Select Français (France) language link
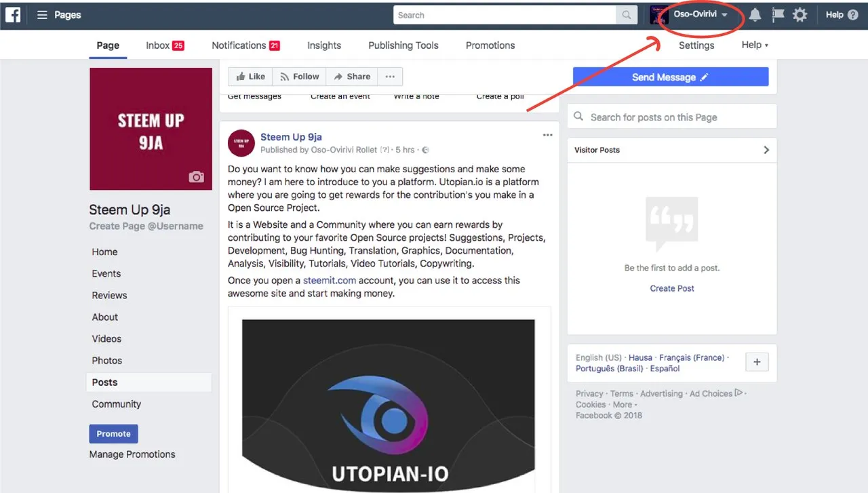868x493 pixels. (x=692, y=357)
